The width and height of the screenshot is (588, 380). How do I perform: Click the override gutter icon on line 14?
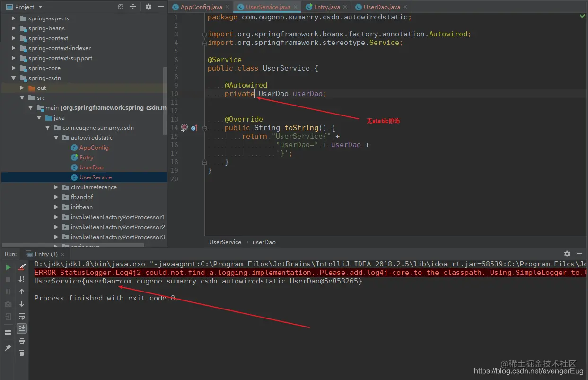coord(194,128)
